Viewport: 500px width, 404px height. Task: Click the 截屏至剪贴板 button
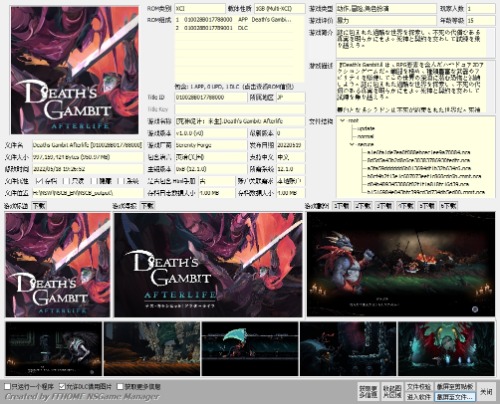(x=455, y=387)
